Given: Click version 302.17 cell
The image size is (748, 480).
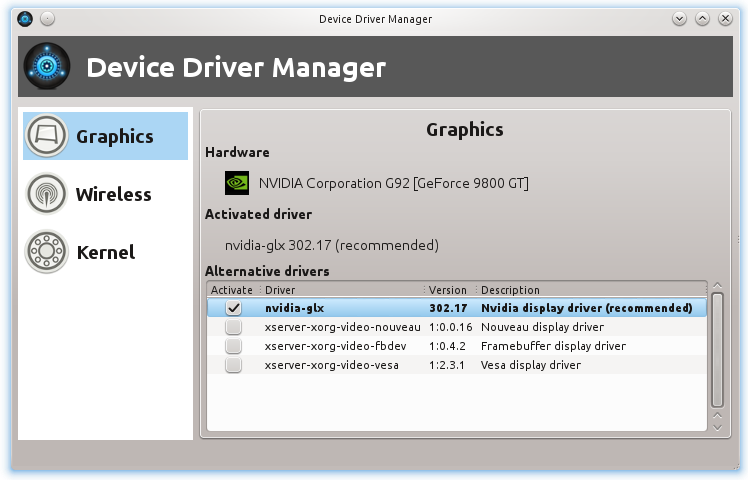Looking at the screenshot, I should point(448,308).
